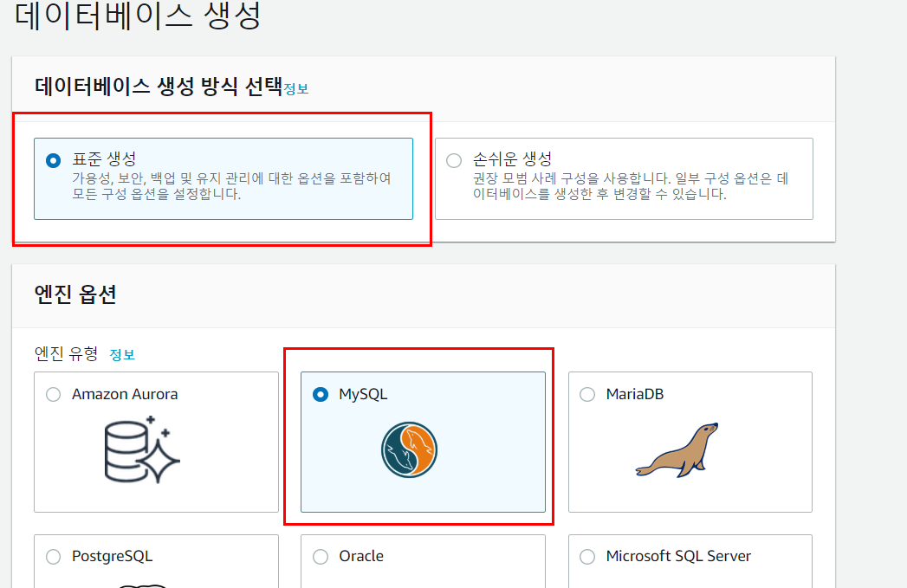Click the MariaDB label text
The width and height of the screenshot is (907, 588).
[x=634, y=394]
